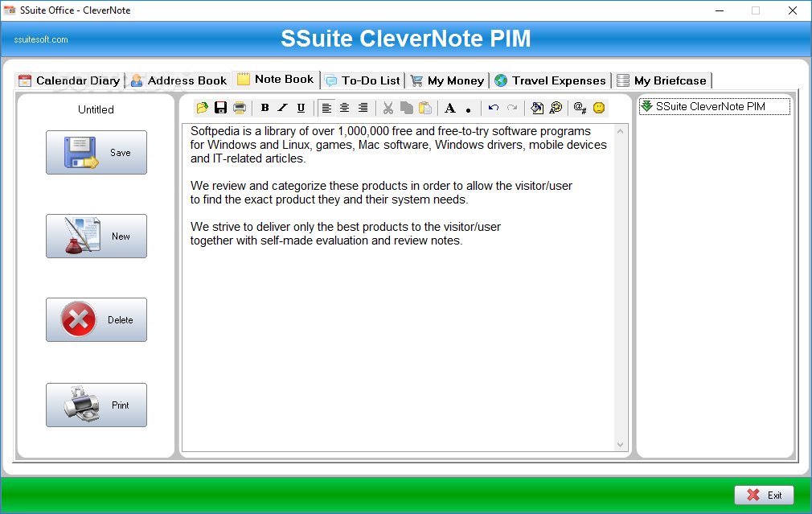Open font settings with the A icon
Viewport: 812px width, 514px height.
coord(450,108)
